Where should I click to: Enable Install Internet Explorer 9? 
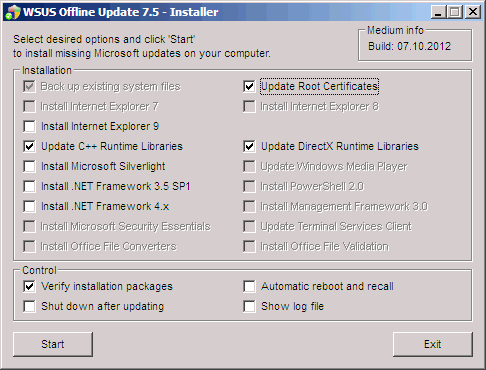[x=29, y=127]
